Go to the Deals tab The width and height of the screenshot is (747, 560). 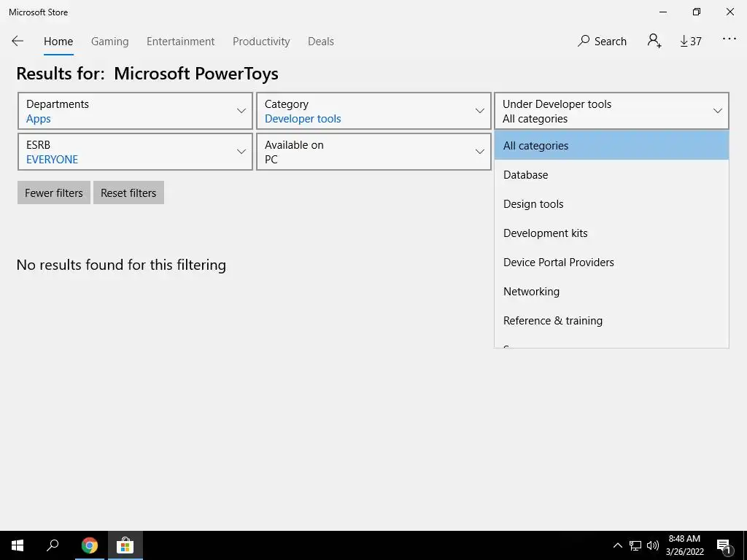click(321, 42)
